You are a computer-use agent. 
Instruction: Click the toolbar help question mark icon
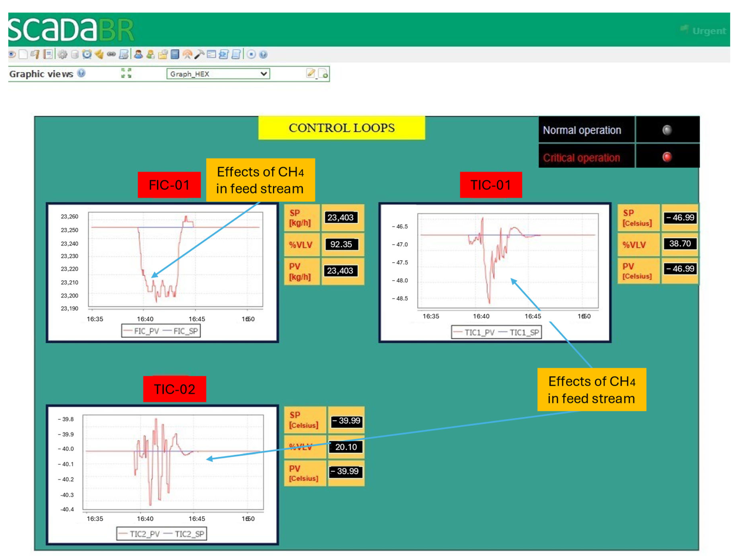[263, 54]
